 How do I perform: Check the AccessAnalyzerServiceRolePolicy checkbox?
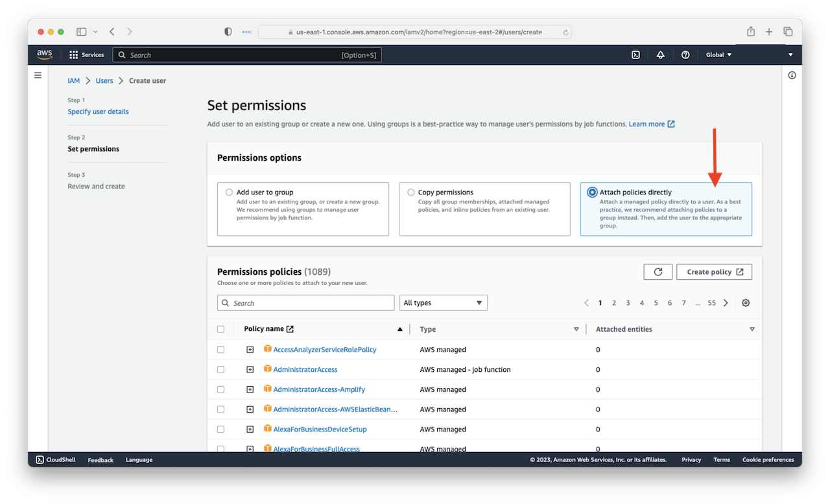[x=220, y=350]
